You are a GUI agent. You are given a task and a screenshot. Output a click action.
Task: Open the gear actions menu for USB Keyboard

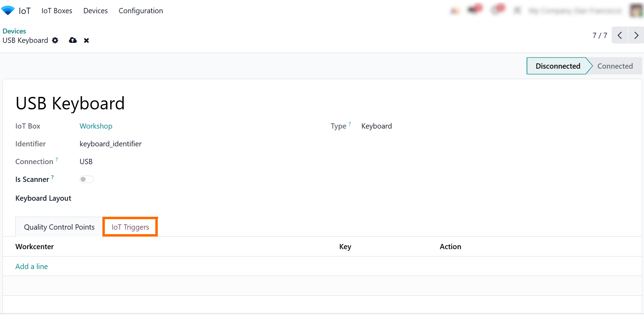(x=55, y=40)
